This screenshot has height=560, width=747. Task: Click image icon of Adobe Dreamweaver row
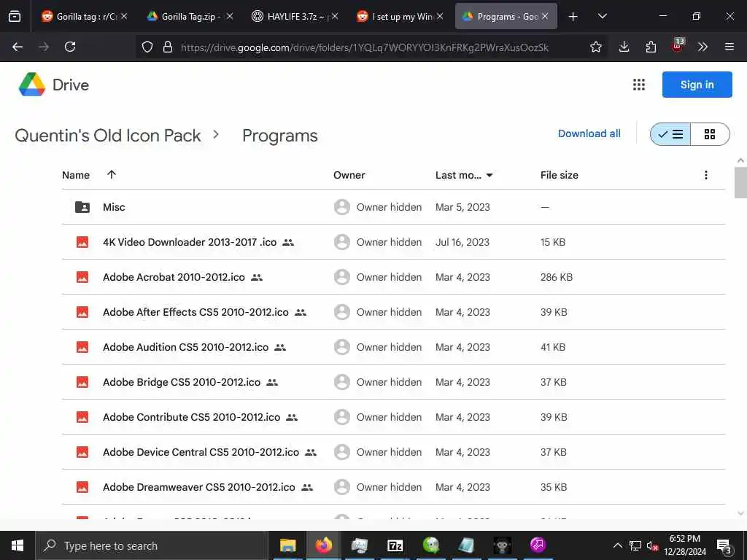[x=82, y=487]
